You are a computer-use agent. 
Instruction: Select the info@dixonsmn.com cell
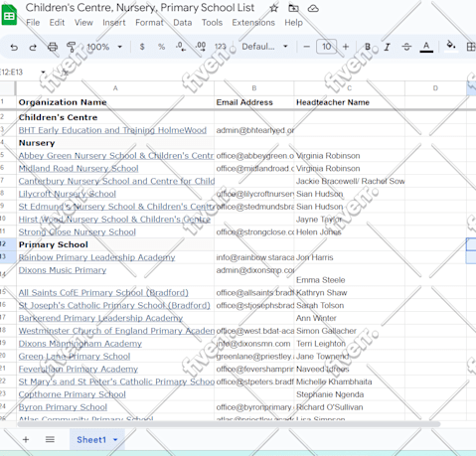[x=254, y=344]
